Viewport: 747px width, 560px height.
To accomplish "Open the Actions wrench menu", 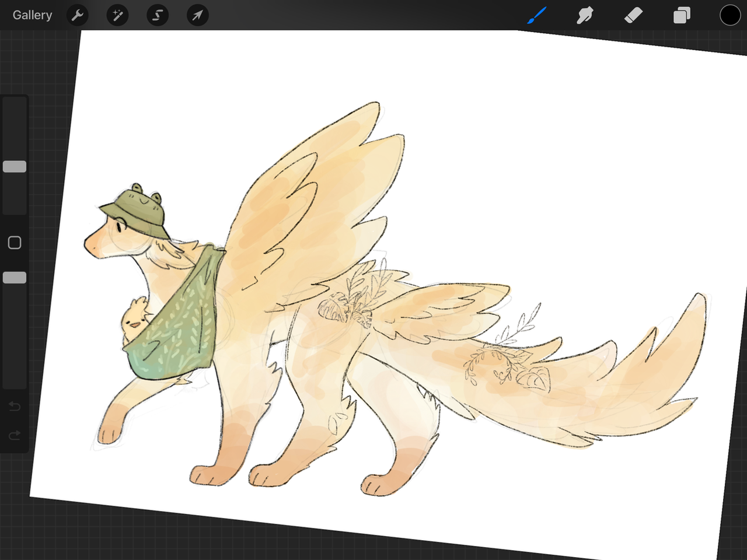I will click(77, 15).
